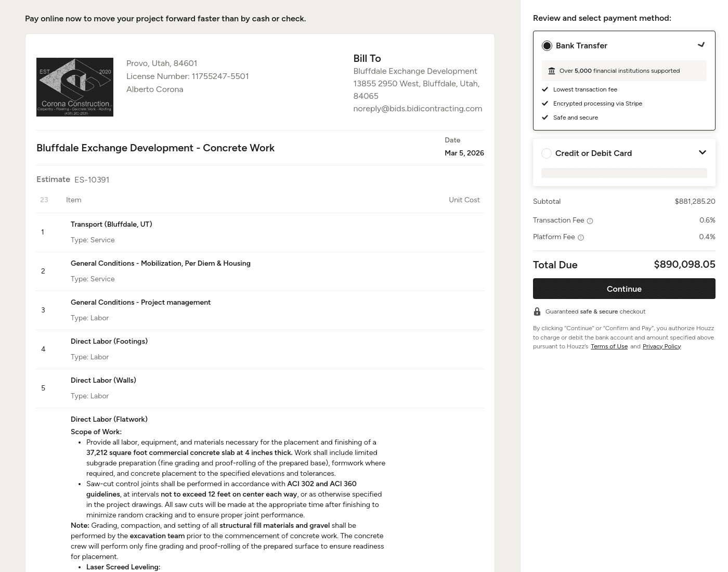The width and height of the screenshot is (728, 572).
Task: Open the Privacy Policy link
Action: (661, 346)
